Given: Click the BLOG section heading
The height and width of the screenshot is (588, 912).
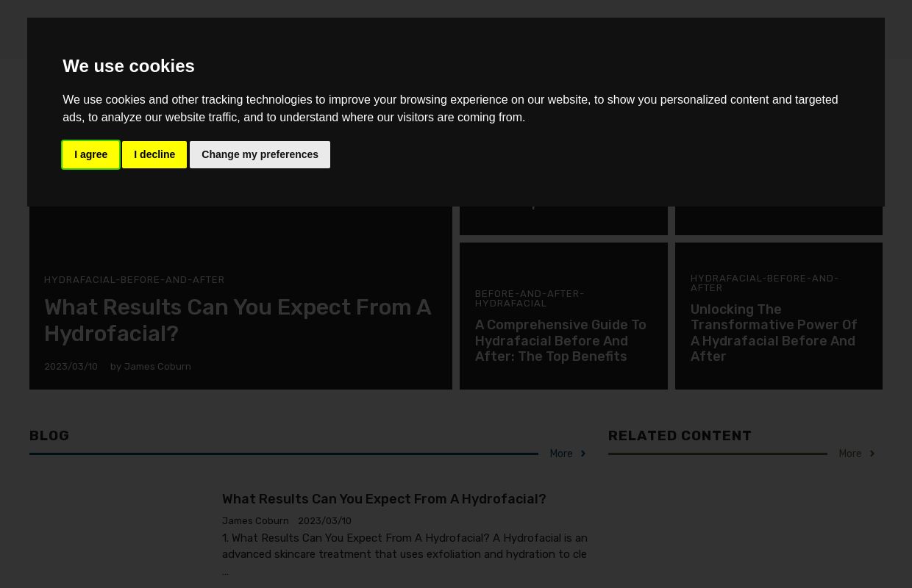Looking at the screenshot, I should 49,436.
